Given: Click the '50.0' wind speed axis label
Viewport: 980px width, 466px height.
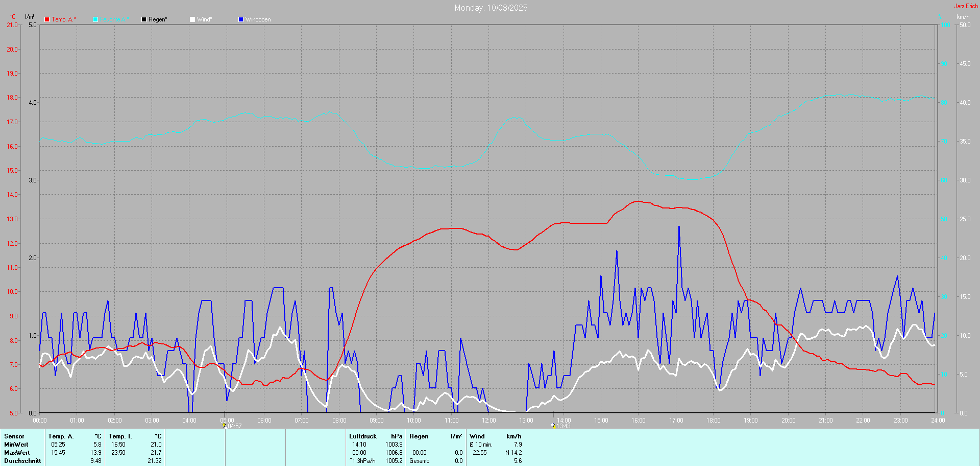Looking at the screenshot, I should (x=965, y=25).
